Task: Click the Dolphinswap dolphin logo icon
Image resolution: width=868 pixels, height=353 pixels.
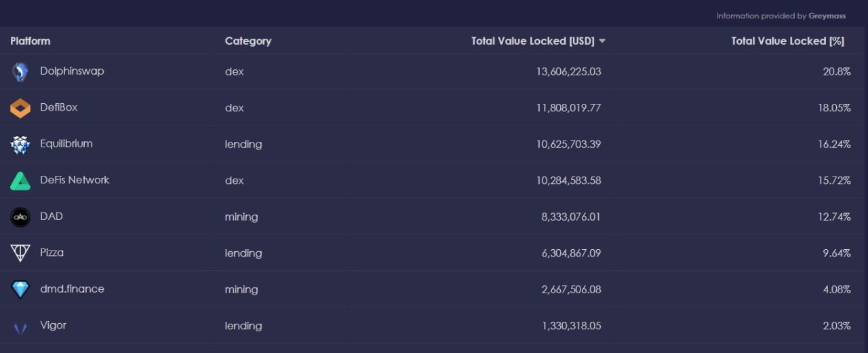Action: pos(20,72)
